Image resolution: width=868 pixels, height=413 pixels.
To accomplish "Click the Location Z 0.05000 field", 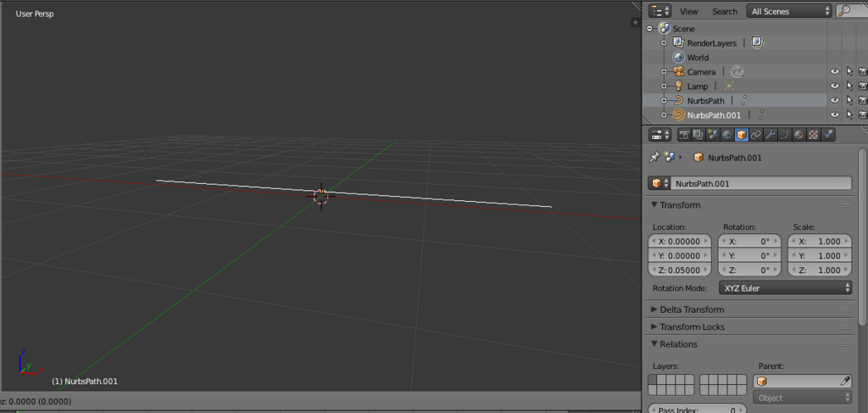I will tap(681, 271).
